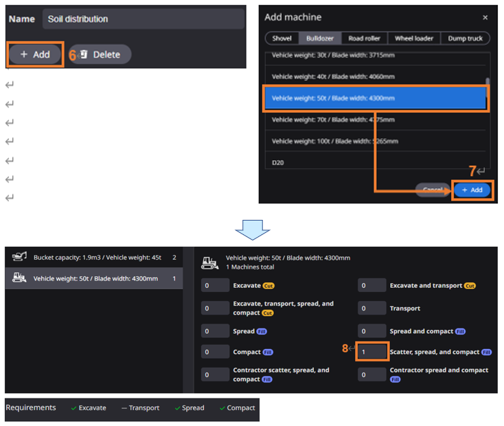
Task: Click the Contractor spread and compact field
Action: pos(371,374)
